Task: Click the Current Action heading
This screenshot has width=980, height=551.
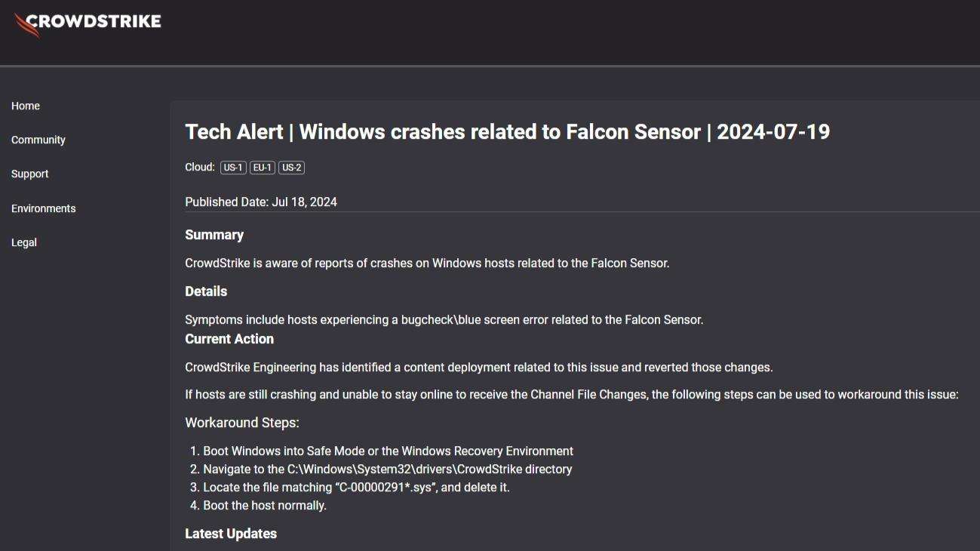Action: 229,339
